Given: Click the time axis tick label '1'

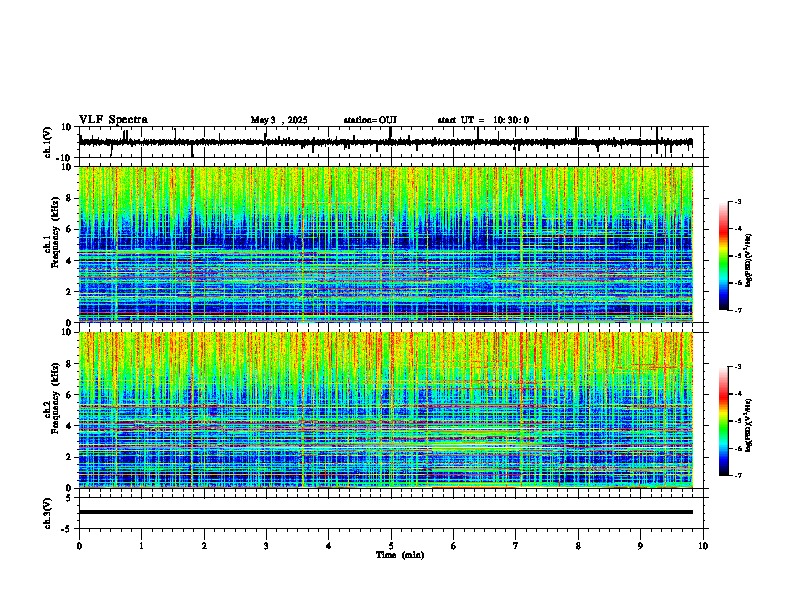Looking at the screenshot, I should (x=141, y=546).
